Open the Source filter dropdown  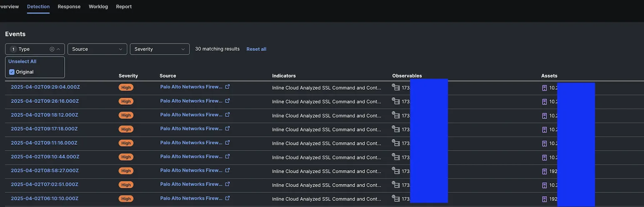coord(97,49)
